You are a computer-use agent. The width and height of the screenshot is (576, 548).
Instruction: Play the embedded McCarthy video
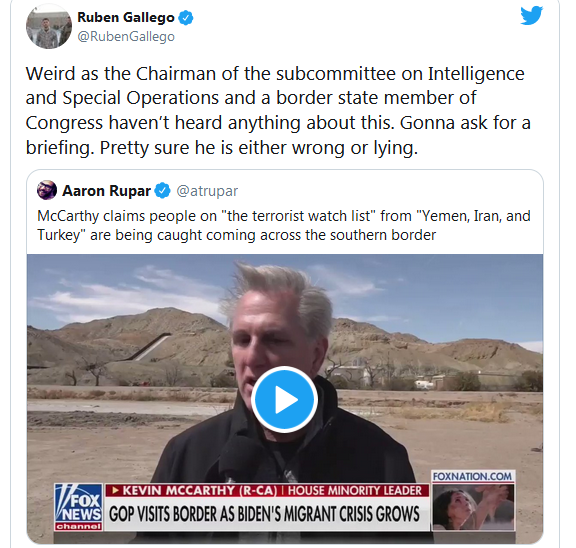click(285, 399)
